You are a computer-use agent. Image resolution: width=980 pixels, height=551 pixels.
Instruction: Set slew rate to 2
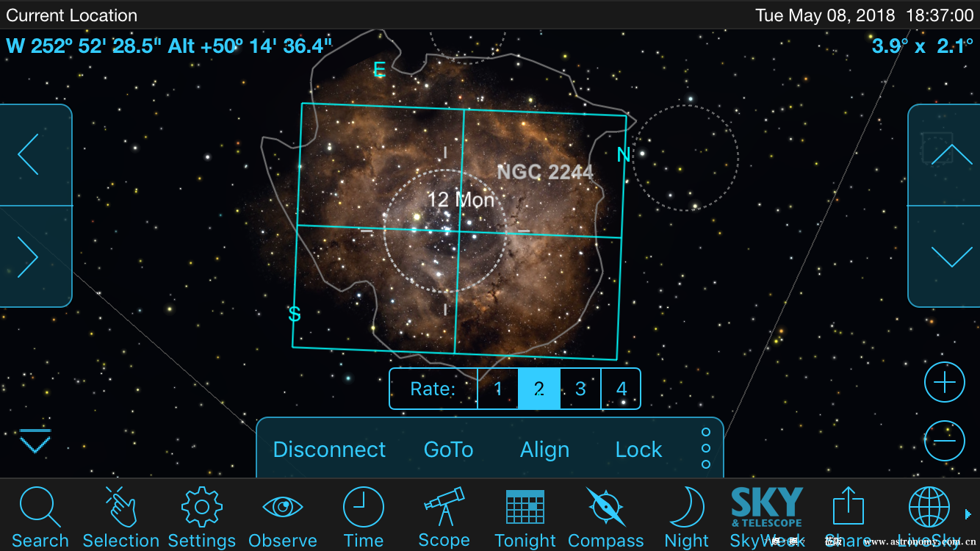pos(539,389)
